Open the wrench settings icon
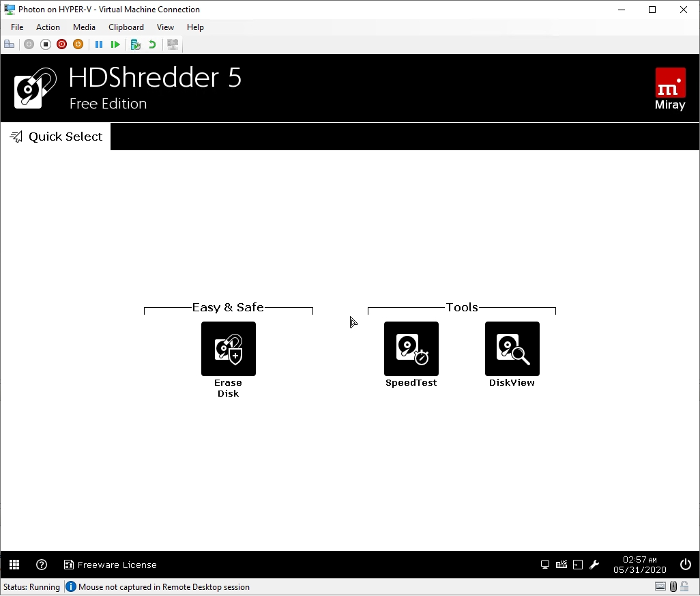Viewport: 700px width, 596px height. pyautogui.click(x=594, y=565)
